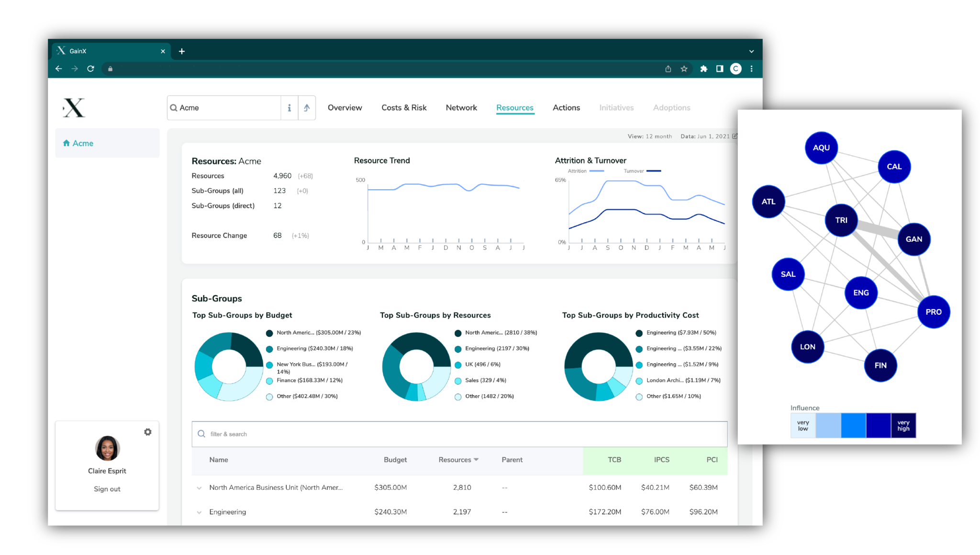The image size is (980, 555).
Task: Click inside the filter & search field
Action: [x=287, y=434]
